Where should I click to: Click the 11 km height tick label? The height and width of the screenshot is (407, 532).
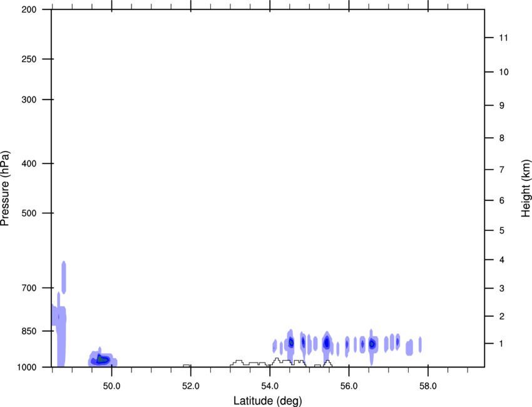pos(503,38)
